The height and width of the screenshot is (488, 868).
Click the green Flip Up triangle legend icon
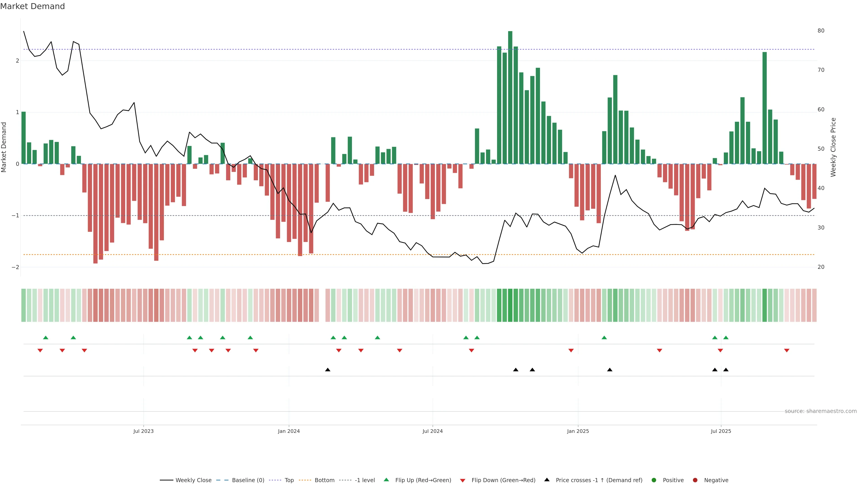[x=387, y=480]
